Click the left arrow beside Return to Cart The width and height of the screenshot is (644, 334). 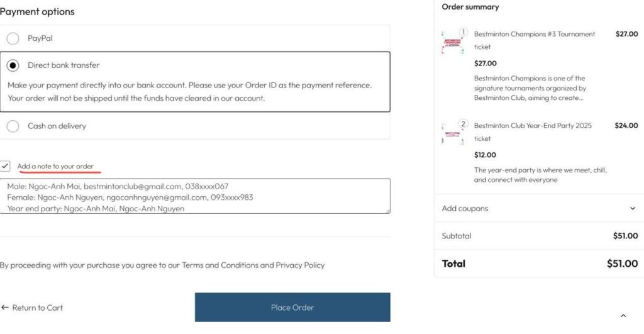5,308
